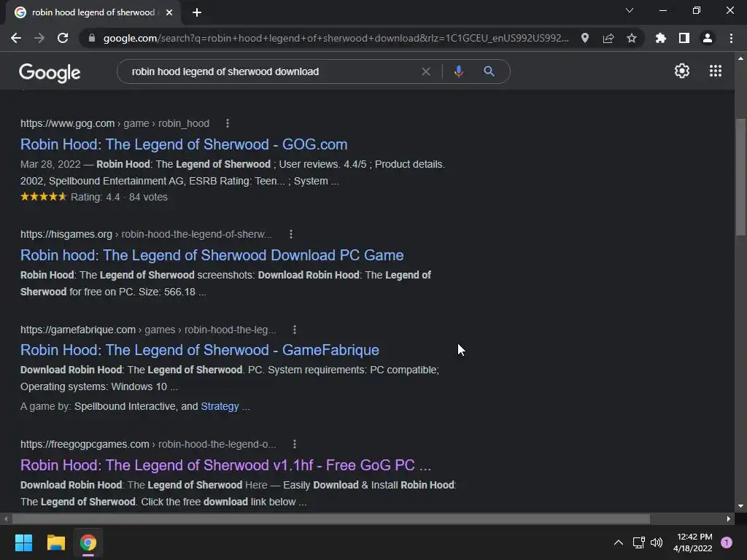Click the vertical scrollbar thumb
The image size is (747, 560).
(x=740, y=176)
